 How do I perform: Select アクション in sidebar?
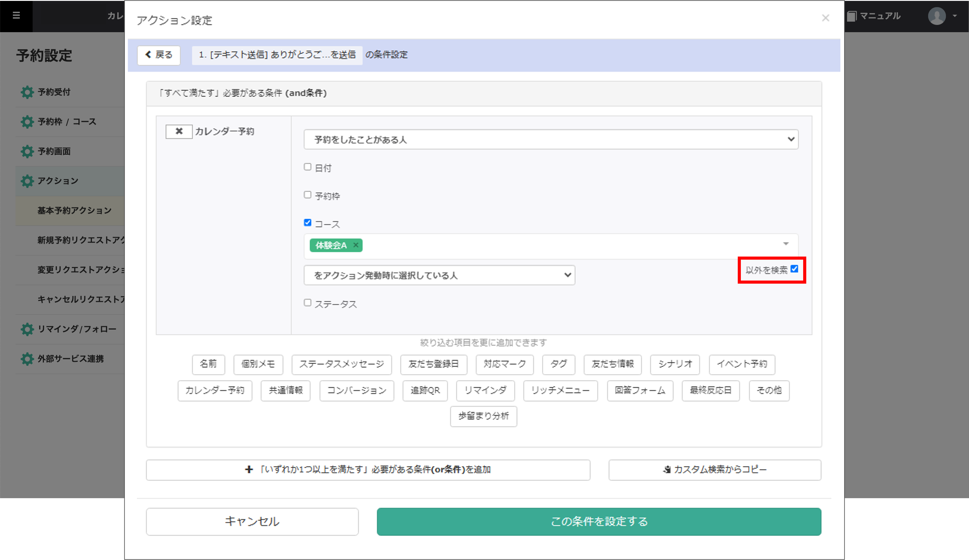(70, 181)
